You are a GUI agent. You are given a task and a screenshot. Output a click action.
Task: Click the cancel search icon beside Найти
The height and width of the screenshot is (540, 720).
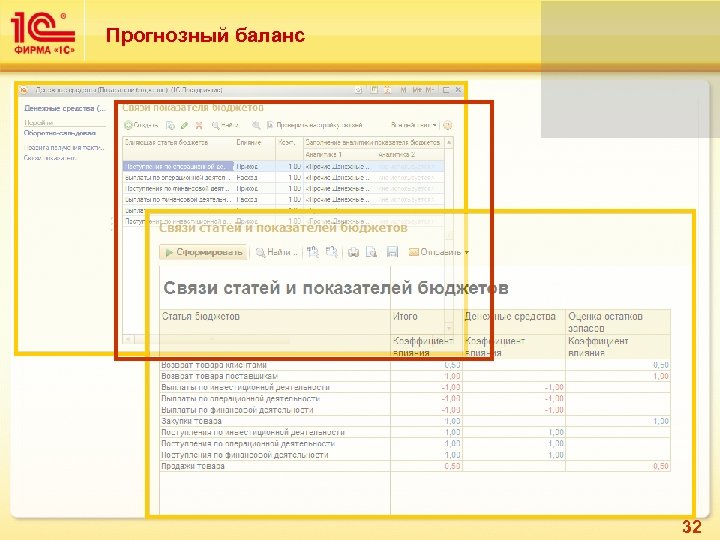(256, 125)
